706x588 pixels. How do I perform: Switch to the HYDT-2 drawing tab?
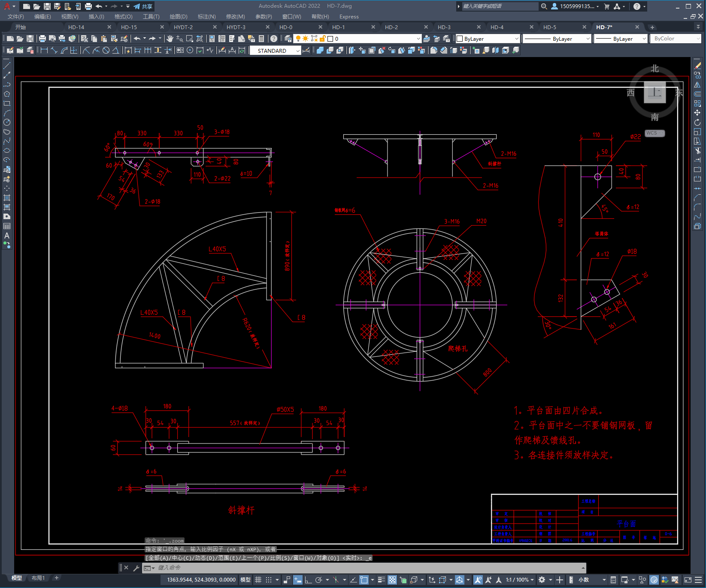(x=183, y=27)
